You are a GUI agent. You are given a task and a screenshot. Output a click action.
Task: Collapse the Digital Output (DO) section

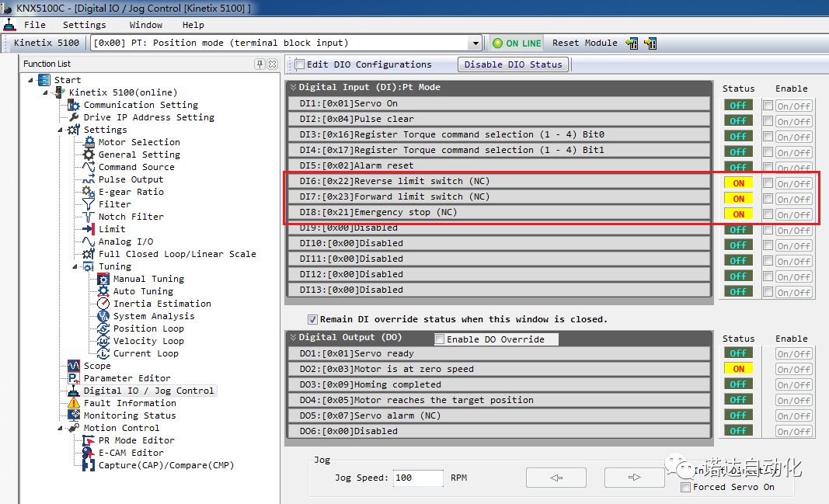[293, 337]
